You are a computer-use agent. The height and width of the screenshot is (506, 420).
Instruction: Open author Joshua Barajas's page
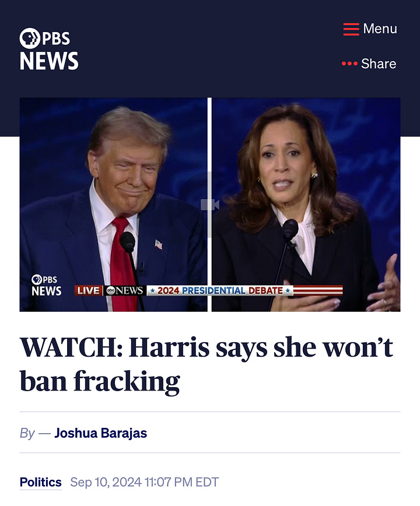click(x=101, y=433)
